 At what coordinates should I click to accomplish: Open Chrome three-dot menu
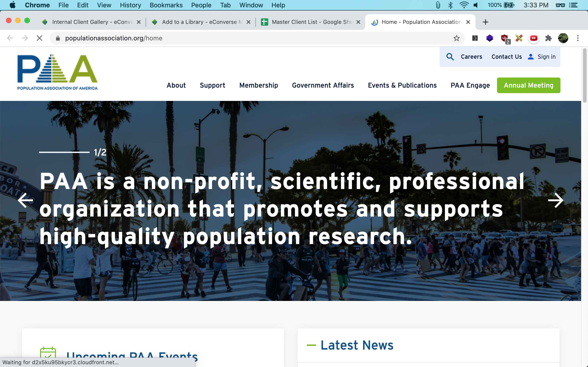coord(578,38)
